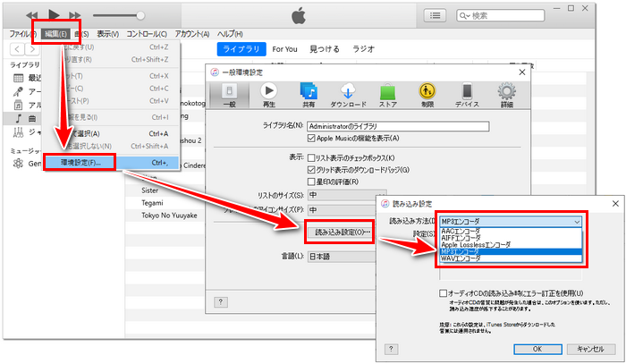Switch to the For You tab

284,49
